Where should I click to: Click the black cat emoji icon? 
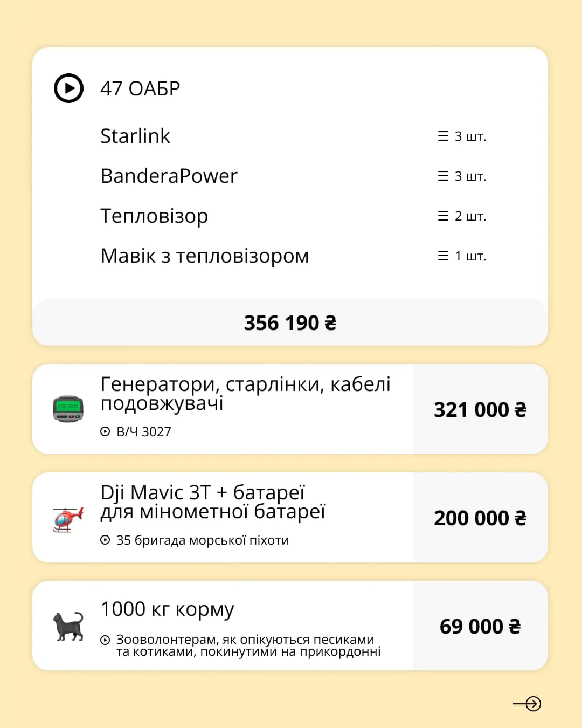tap(68, 626)
